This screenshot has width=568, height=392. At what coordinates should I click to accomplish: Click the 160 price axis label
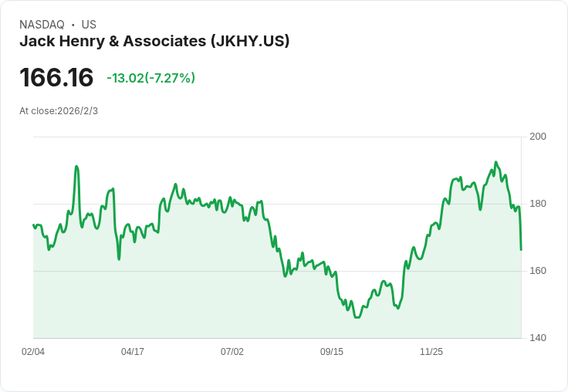click(538, 271)
